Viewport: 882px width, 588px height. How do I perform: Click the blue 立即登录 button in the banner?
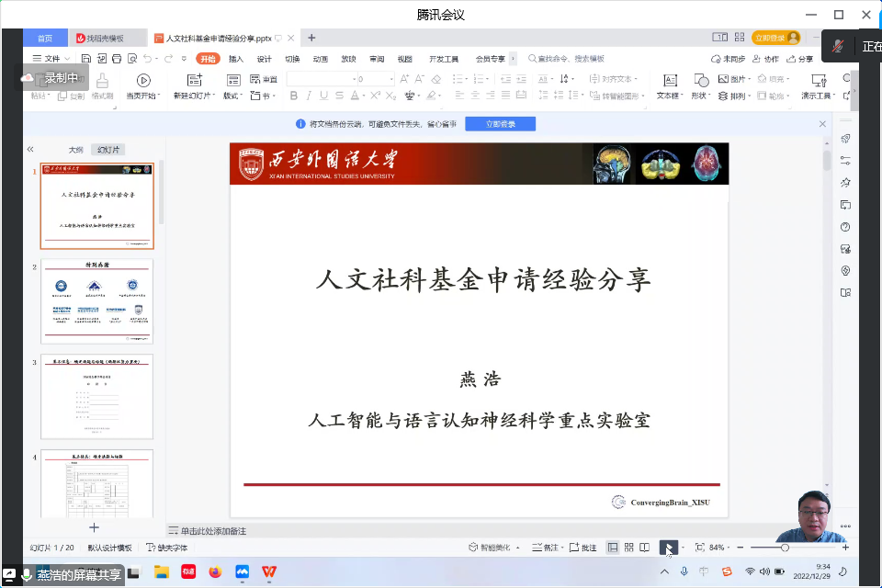tap(500, 124)
